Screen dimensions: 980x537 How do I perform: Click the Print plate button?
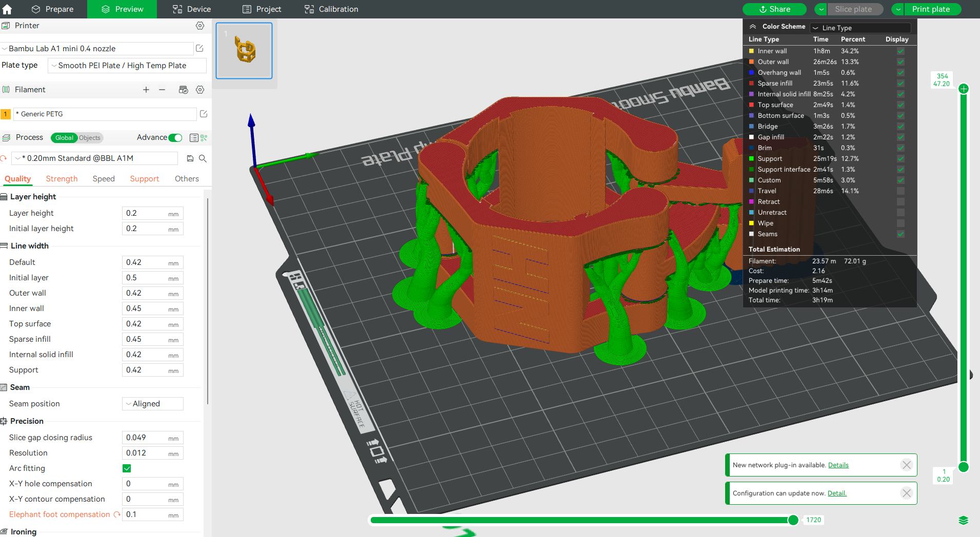coord(931,9)
